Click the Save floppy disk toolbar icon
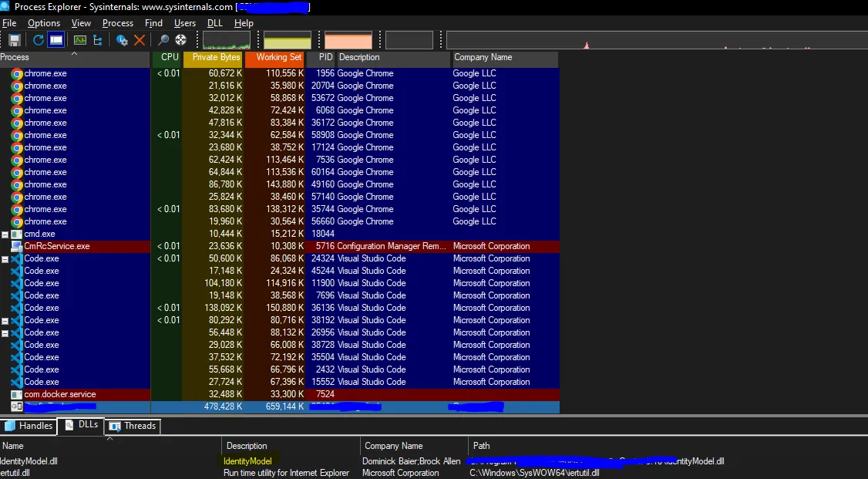Screen dimensions: 868x479 point(15,40)
